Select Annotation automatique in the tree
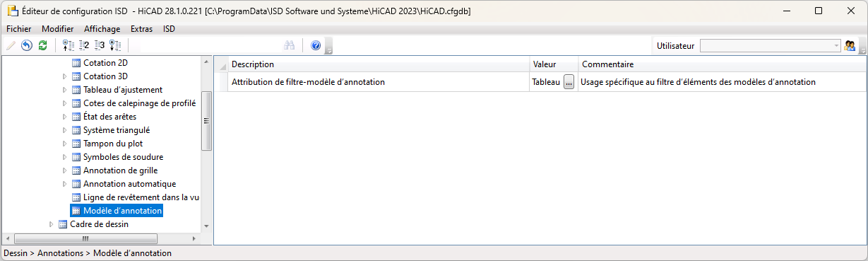Viewport: 868px width, 261px height. 129,184
